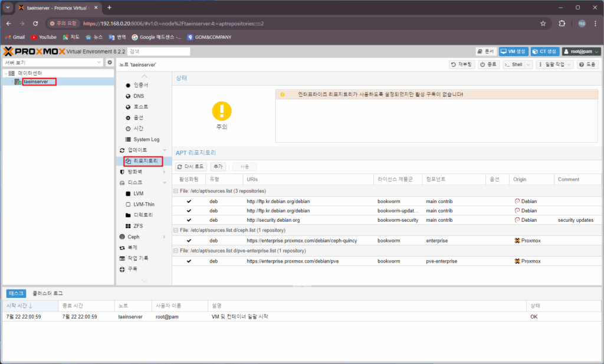Viewport: 604px width, 364px height.
Task: Click the Proxmox logo in the header
Action: click(34, 51)
